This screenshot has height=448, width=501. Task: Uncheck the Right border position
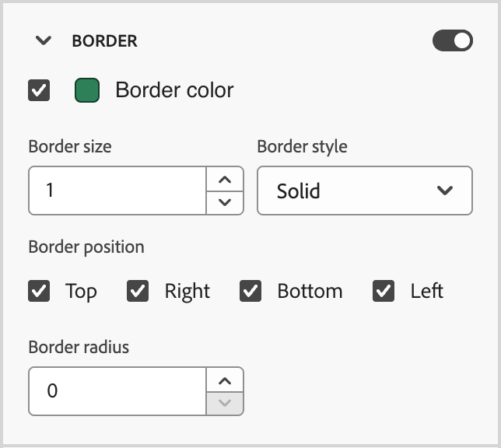pos(138,292)
